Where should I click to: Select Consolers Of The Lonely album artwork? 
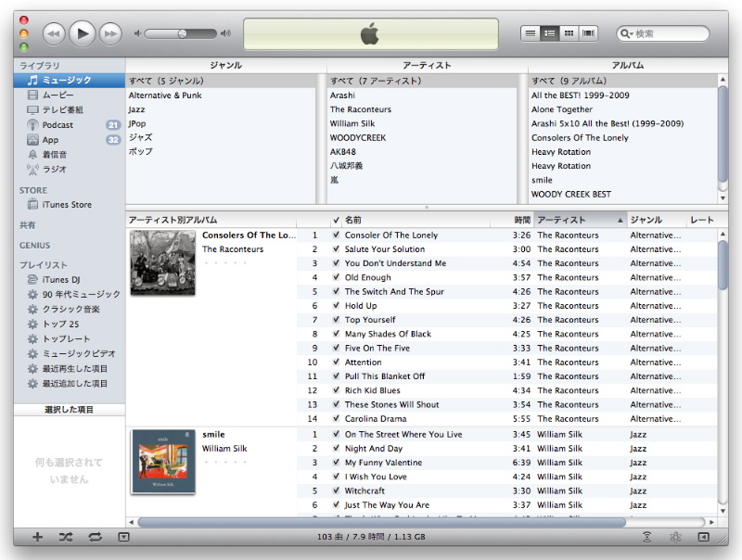point(163,263)
